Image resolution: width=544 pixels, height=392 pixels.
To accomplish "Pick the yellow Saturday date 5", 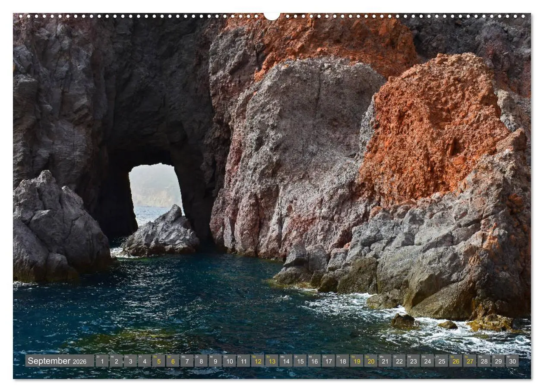I will click(158, 361).
